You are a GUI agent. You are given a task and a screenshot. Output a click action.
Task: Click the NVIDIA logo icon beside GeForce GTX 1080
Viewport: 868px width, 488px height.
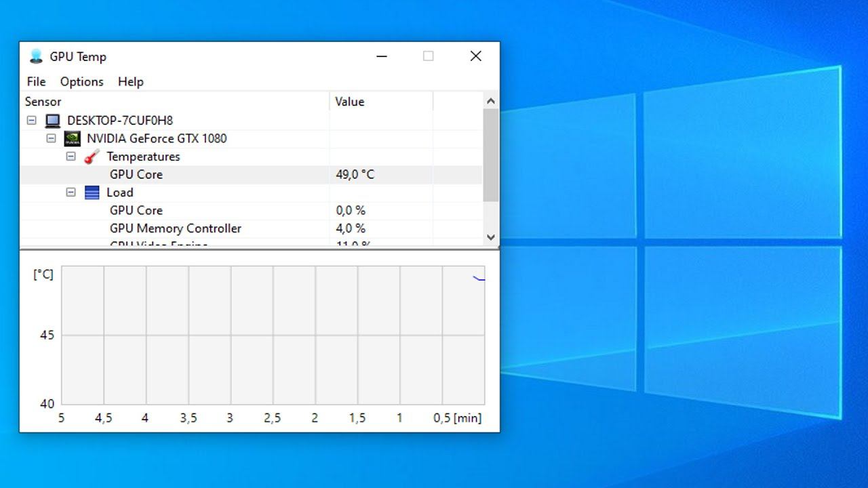click(72, 138)
